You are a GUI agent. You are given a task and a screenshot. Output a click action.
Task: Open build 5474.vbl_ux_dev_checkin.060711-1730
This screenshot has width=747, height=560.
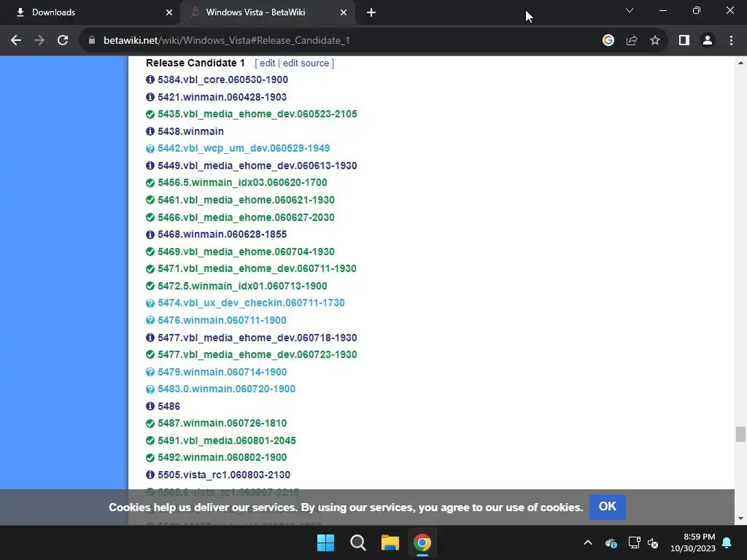coord(251,303)
